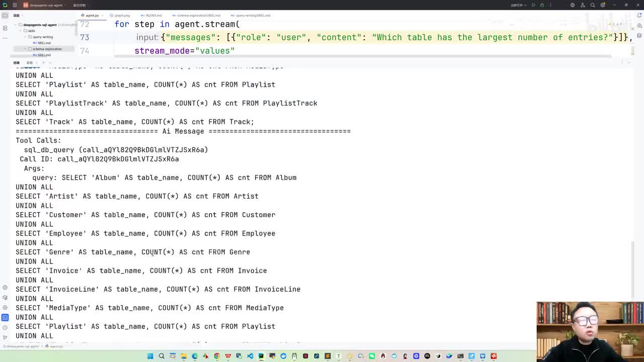Start debugging with the bug icon
644x362 pixels.
click(x=542, y=5)
